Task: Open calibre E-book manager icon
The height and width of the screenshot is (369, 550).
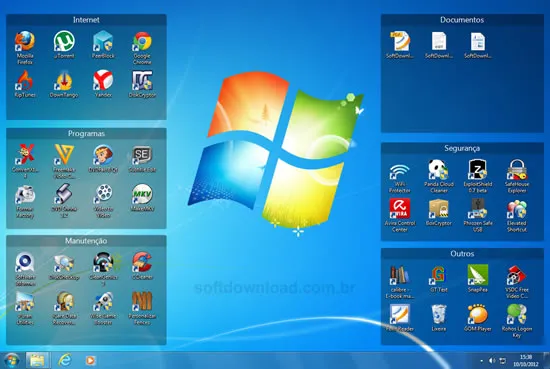Action: point(400,275)
